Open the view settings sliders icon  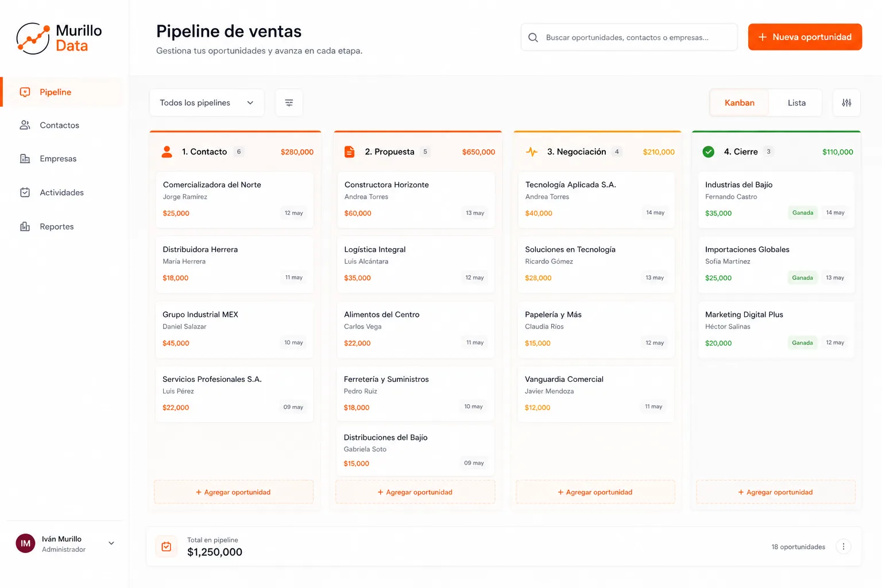click(846, 103)
